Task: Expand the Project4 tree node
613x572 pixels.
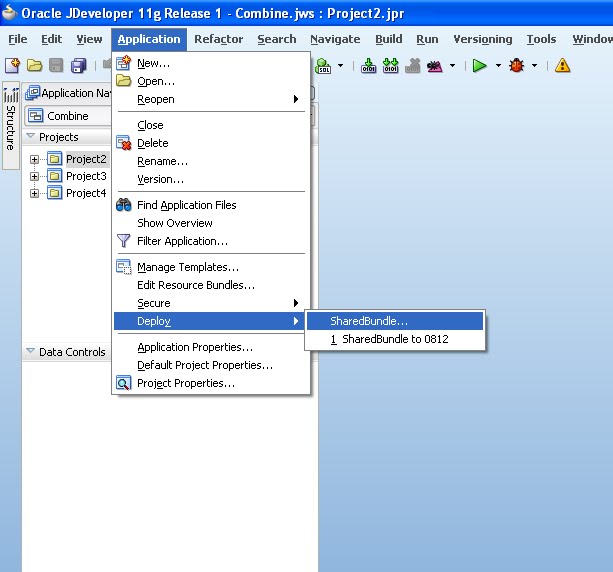Action: (x=34, y=193)
